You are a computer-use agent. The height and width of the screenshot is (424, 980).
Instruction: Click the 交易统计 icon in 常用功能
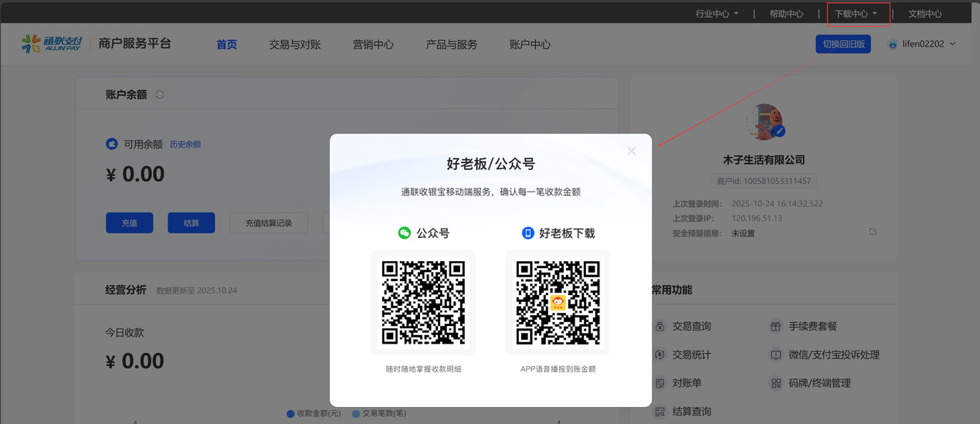pos(660,354)
